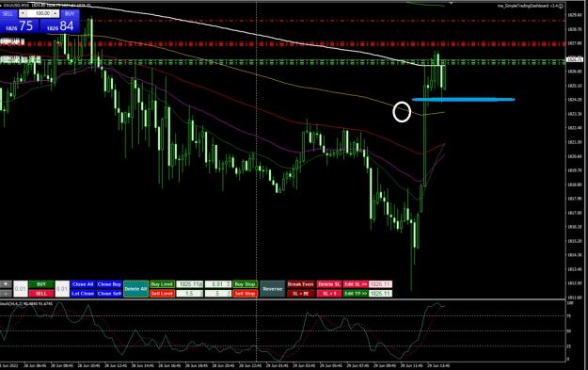Toggle the one-click trading panel arrow by the symbol name
The height and width of the screenshot is (370, 588).
pos(2,6)
